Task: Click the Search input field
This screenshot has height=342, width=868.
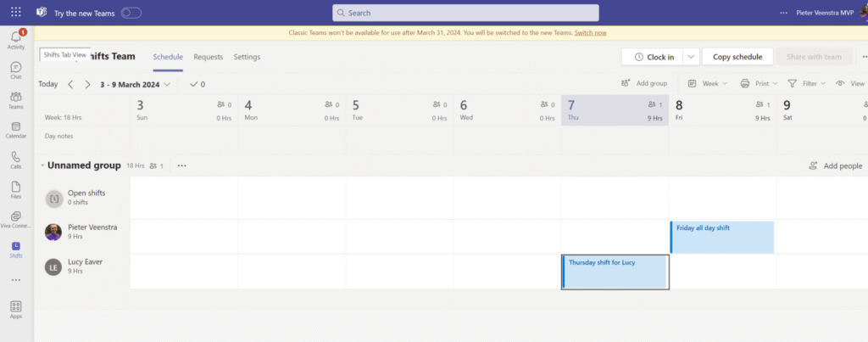Action: [465, 13]
